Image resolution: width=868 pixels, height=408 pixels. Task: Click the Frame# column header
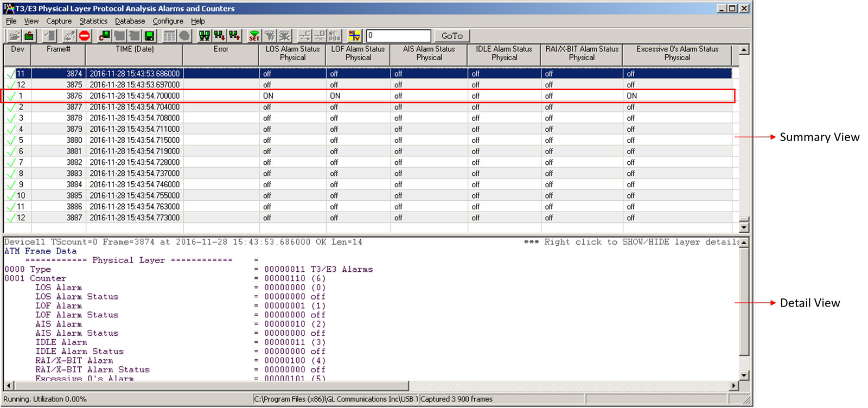(58, 55)
